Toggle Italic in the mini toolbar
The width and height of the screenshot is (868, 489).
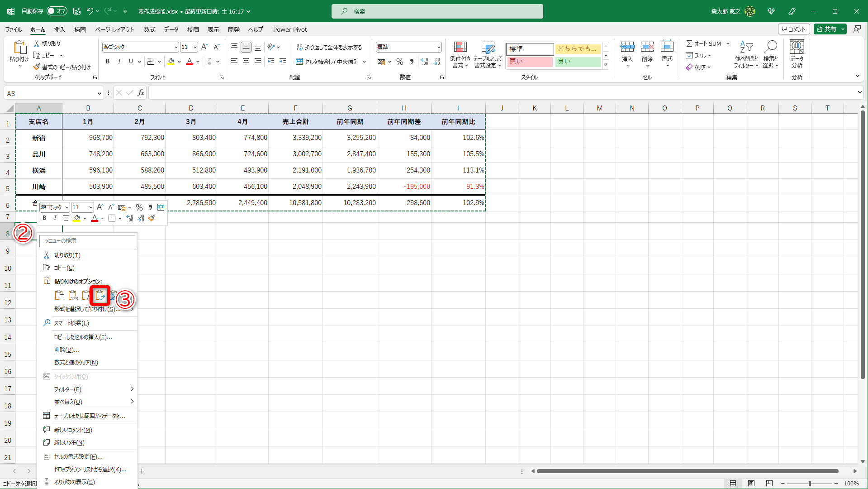tap(55, 218)
